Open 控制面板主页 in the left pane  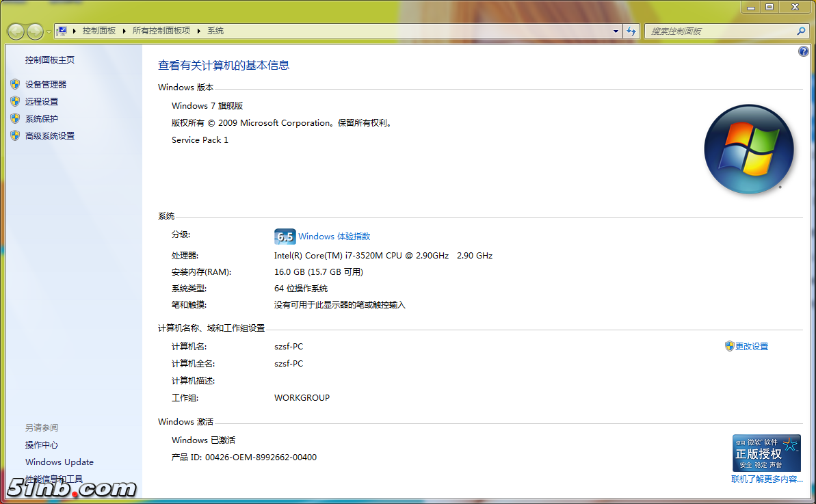[x=50, y=60]
